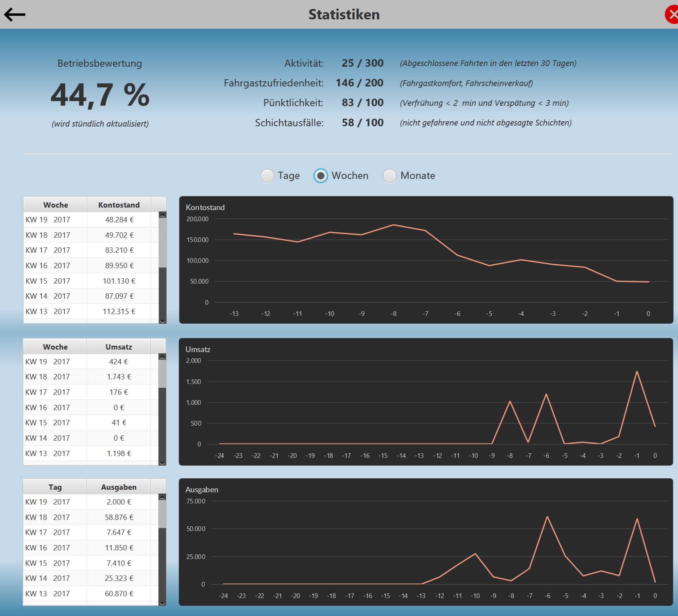Click the Kontostand column header
Image resolution: width=678 pixels, height=616 pixels.
(119, 204)
